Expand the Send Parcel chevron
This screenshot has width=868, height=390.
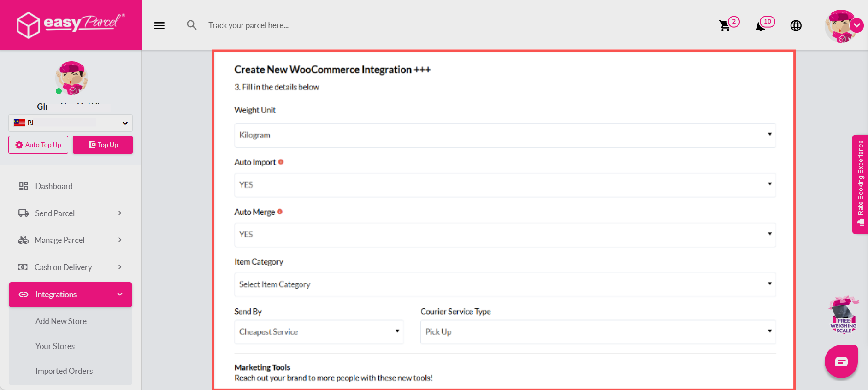120,213
